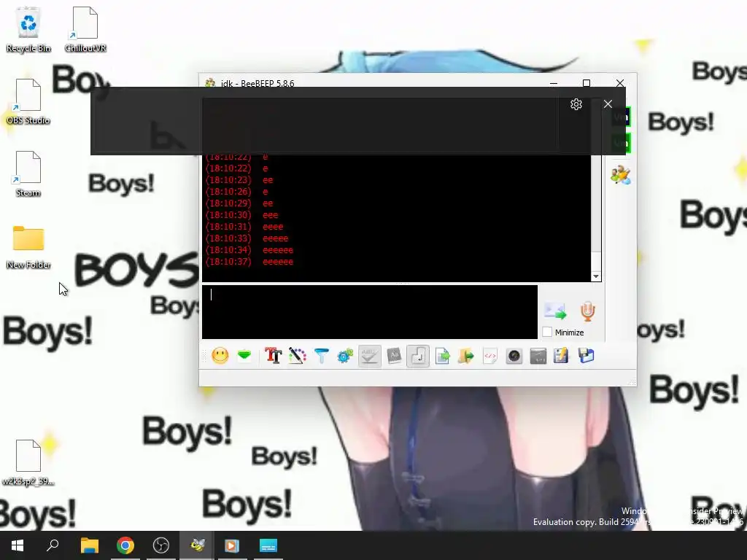Select chat line (18:10:34) eeeeee

click(249, 250)
